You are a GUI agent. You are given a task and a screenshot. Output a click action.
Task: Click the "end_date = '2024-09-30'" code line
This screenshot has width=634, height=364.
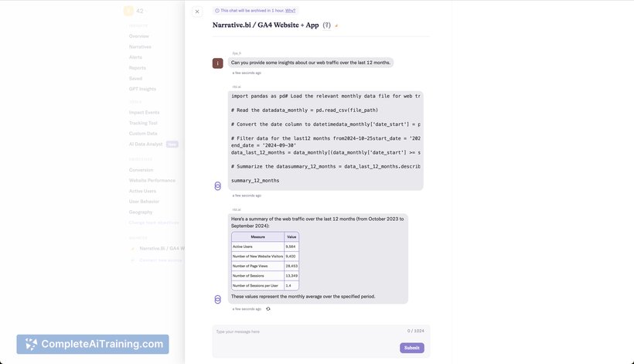[264, 145]
